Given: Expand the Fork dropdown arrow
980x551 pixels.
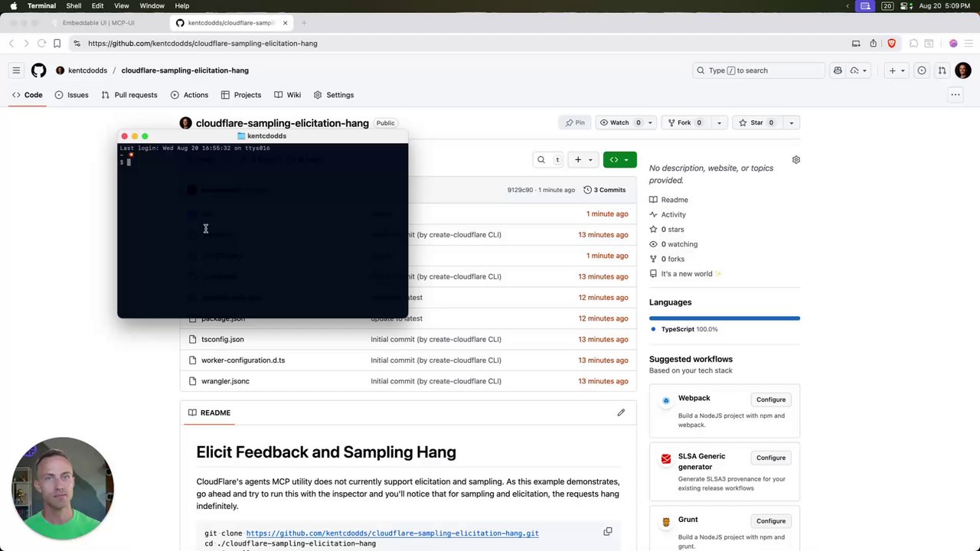Looking at the screenshot, I should (x=719, y=122).
